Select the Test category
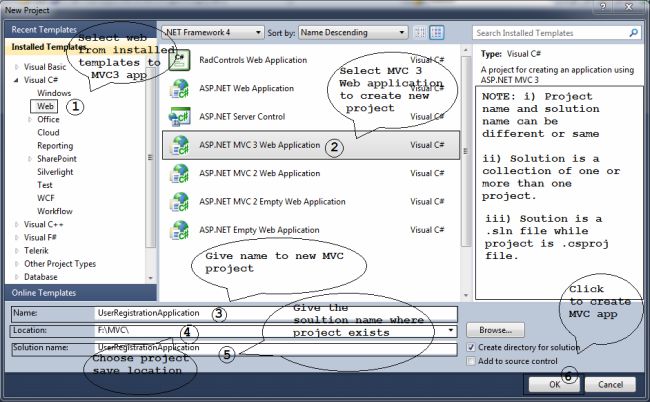Screen dimensions: 650x402 45,185
